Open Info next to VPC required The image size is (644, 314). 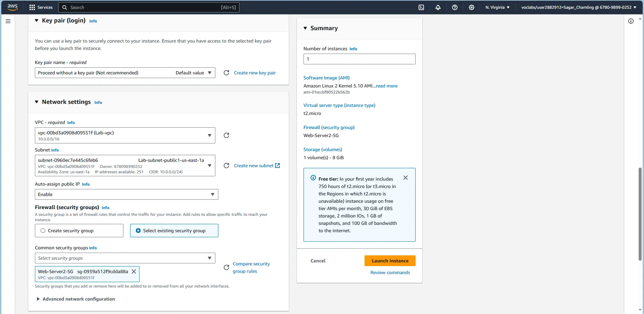71,123
